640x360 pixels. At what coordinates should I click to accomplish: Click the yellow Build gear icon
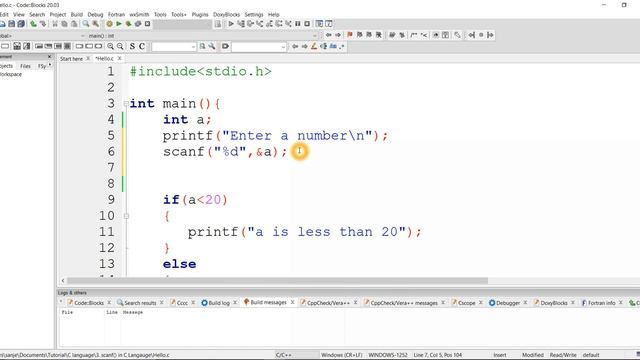click(109, 24)
